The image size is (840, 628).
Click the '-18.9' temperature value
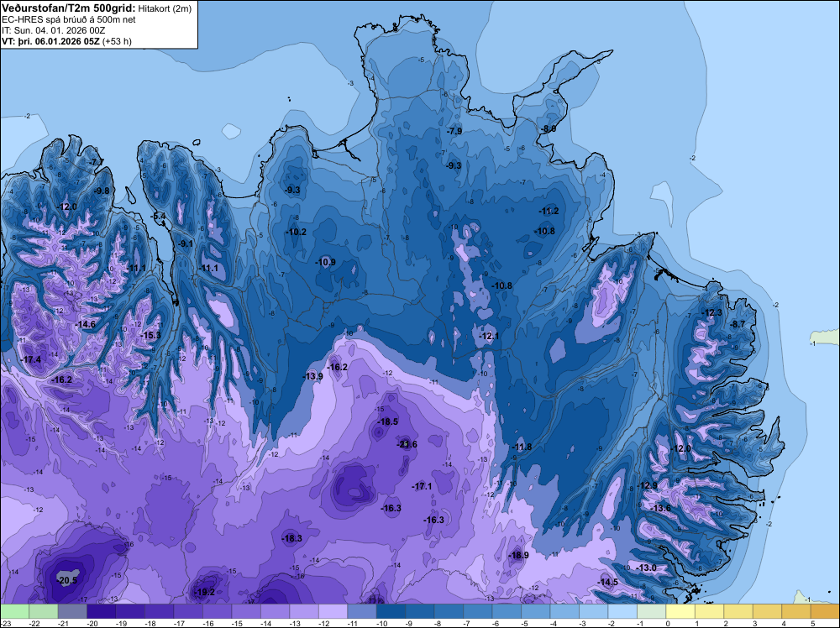click(518, 555)
